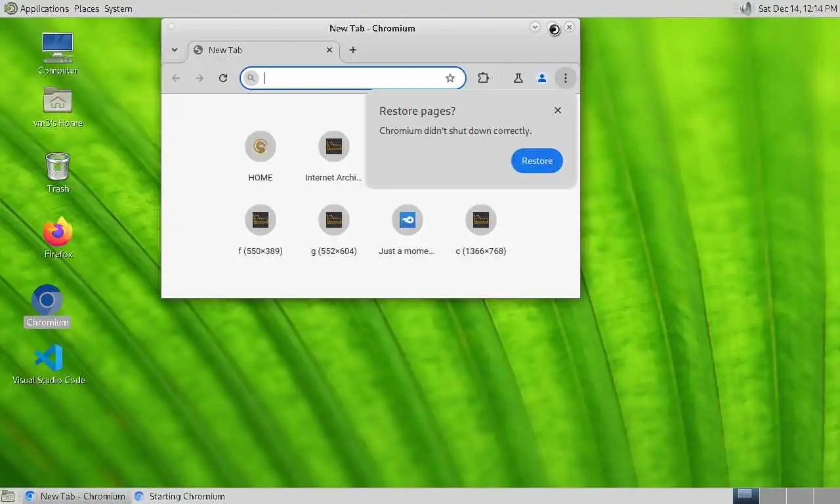Open the HOME shortcut tile

click(261, 156)
